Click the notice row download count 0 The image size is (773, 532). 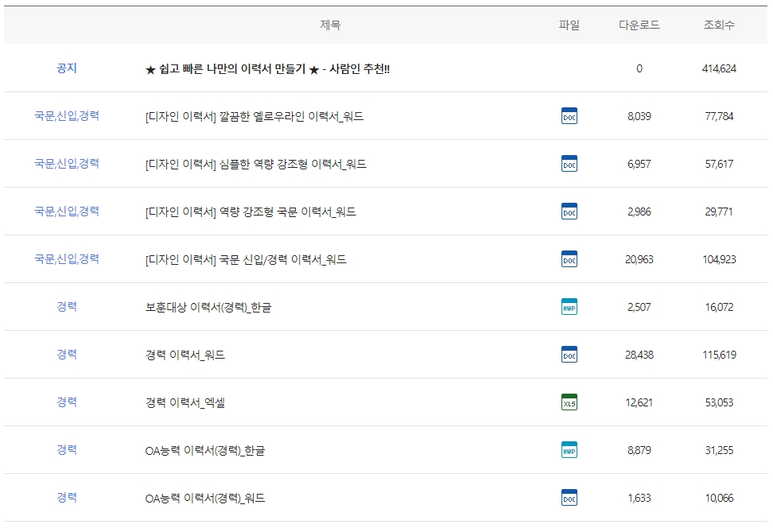pyautogui.click(x=639, y=68)
